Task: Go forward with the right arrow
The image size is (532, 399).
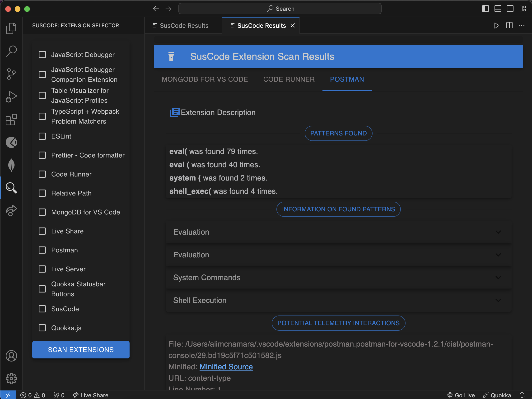Action: pyautogui.click(x=168, y=9)
